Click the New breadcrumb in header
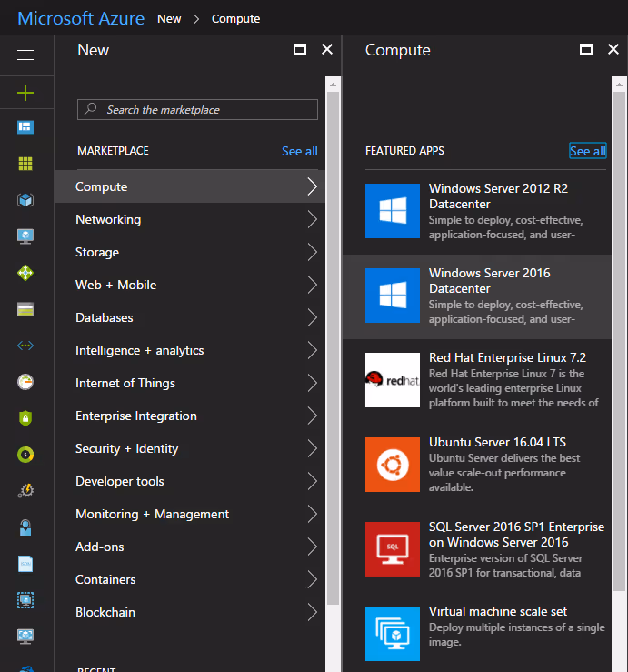Image resolution: width=628 pixels, height=672 pixels. pos(169,19)
